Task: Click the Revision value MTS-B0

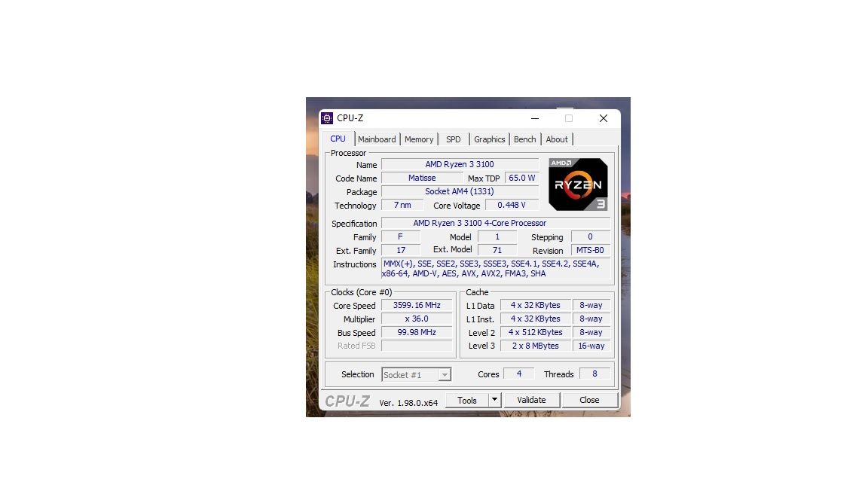Action: point(590,251)
